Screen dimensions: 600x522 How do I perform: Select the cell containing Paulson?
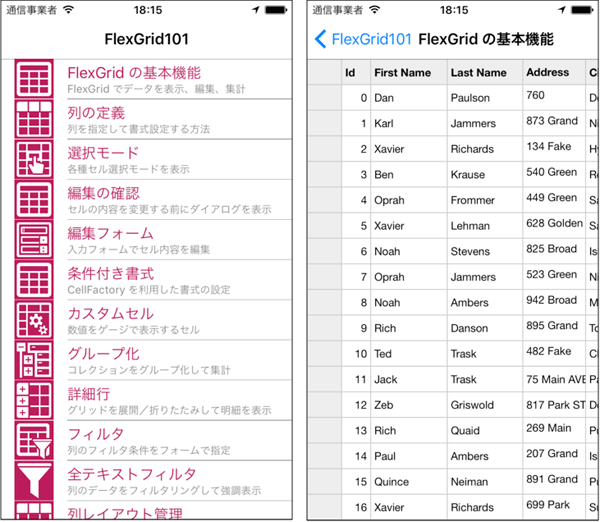pos(485,98)
